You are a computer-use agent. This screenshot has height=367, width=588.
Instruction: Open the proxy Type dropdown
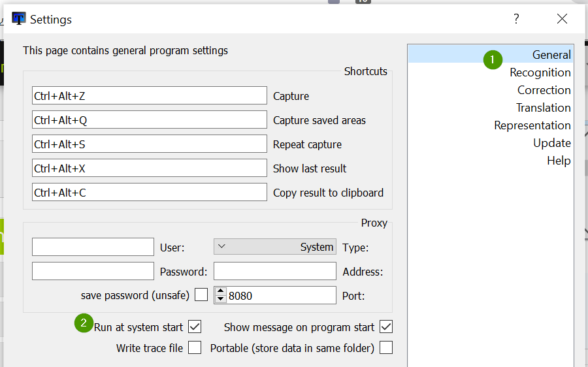coord(275,247)
